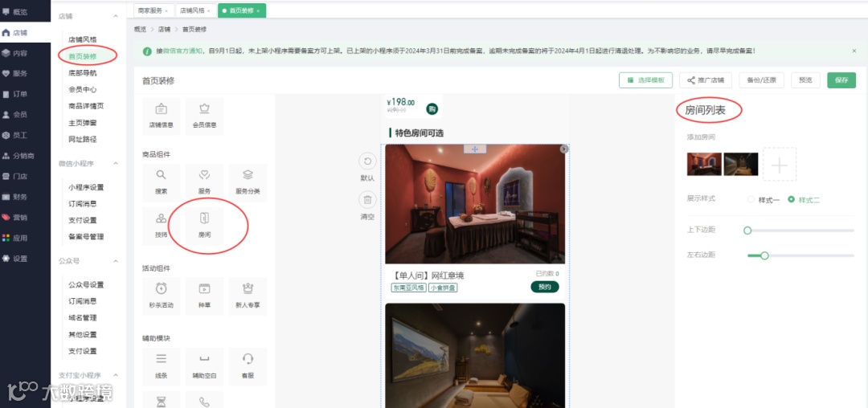Switch to the 店铺风格 tab
This screenshot has width=868, height=408.
195,10
